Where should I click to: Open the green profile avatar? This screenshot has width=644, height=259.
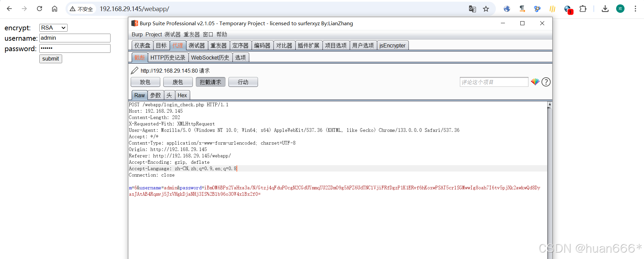click(620, 9)
